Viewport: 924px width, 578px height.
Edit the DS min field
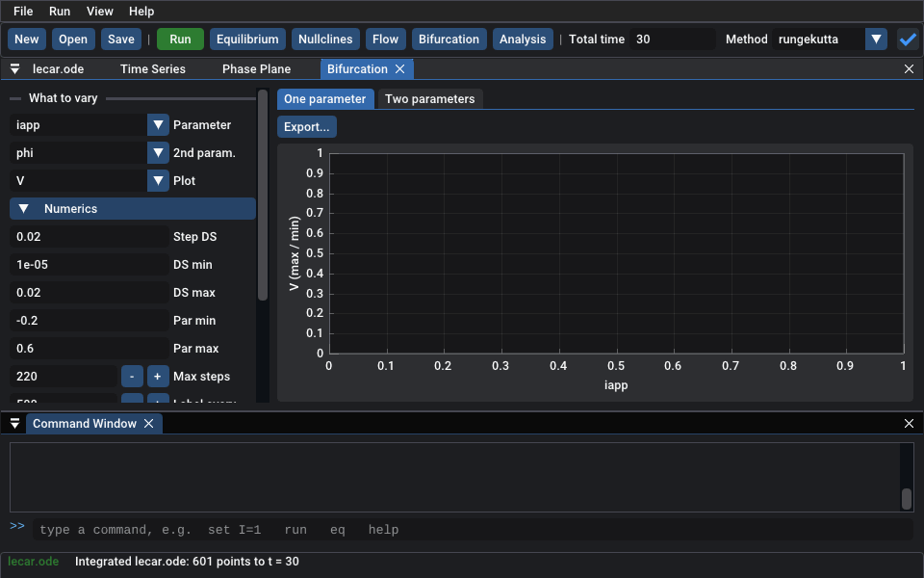[x=90, y=265]
